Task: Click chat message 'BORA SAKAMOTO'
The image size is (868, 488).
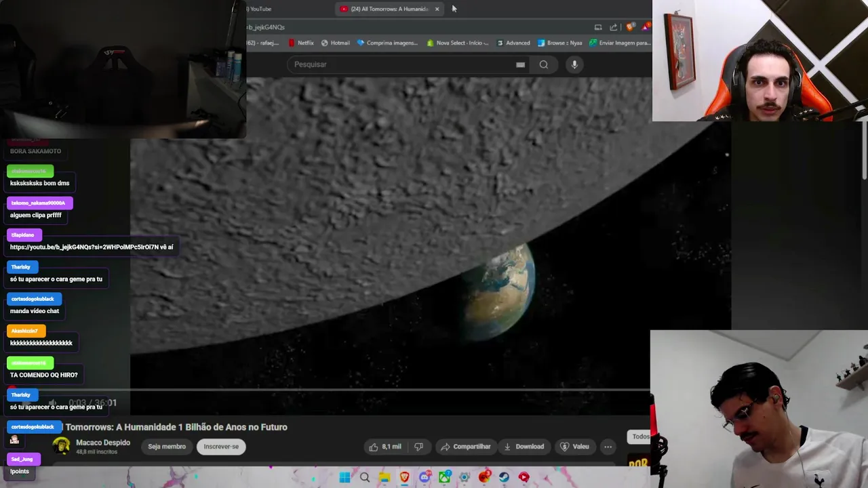Action: pyautogui.click(x=35, y=151)
